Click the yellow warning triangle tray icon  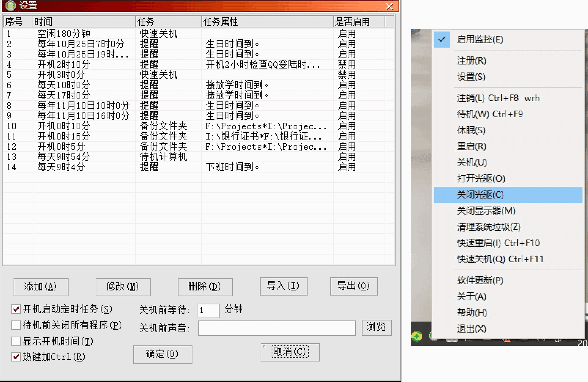point(507,341)
